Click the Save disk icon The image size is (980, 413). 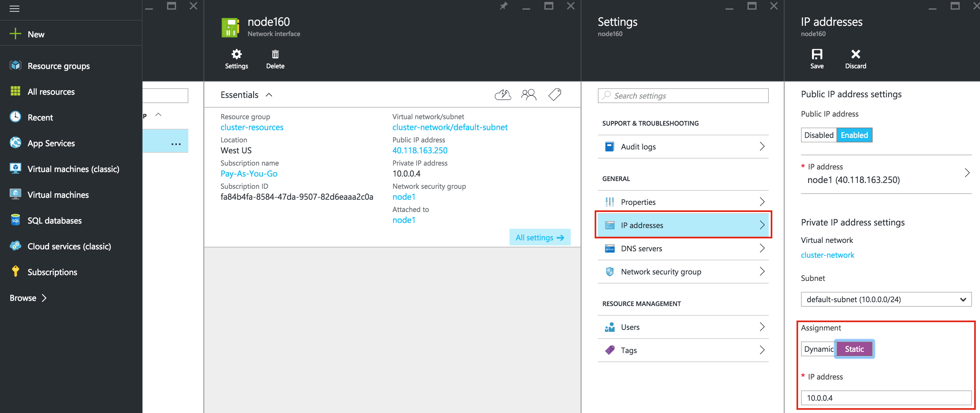point(817,54)
